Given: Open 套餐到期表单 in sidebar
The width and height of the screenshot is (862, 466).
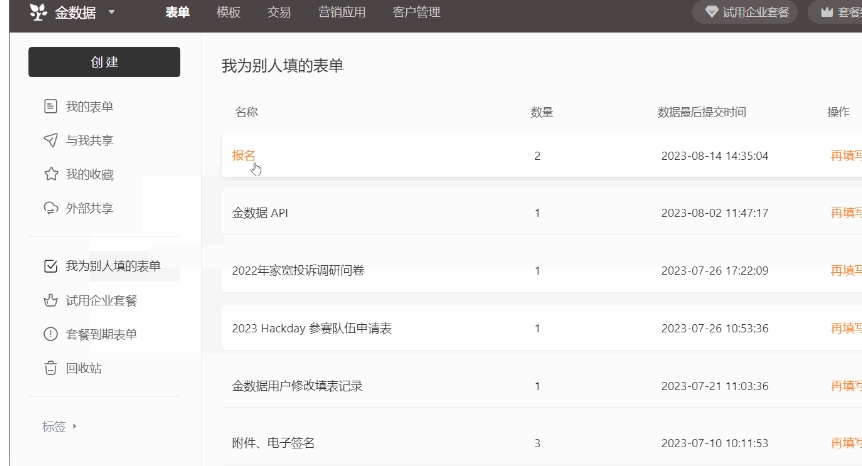Looking at the screenshot, I should (x=101, y=334).
